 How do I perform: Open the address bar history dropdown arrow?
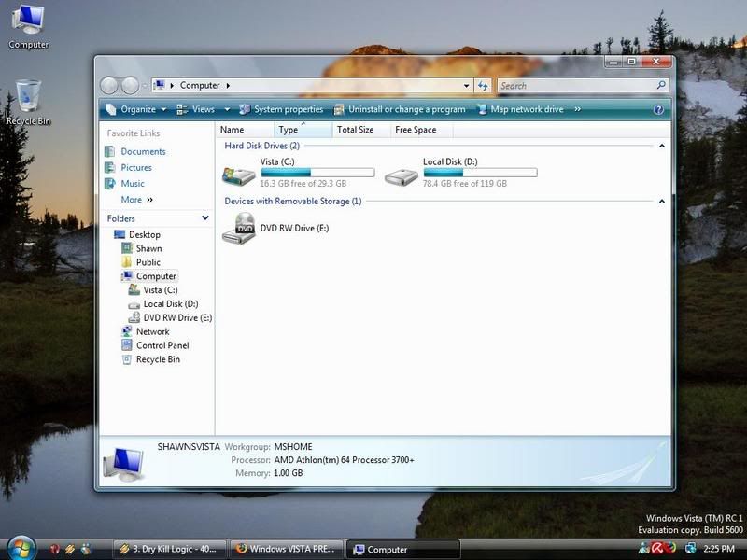click(x=466, y=86)
